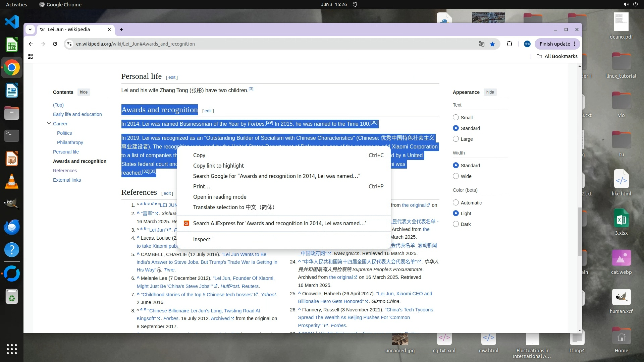Choose Copy from the context menu

pyautogui.click(x=199, y=155)
